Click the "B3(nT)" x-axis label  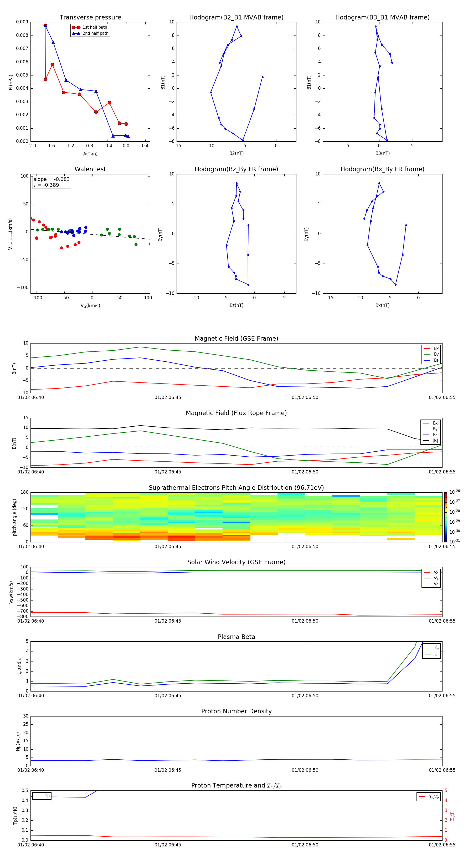point(382,153)
